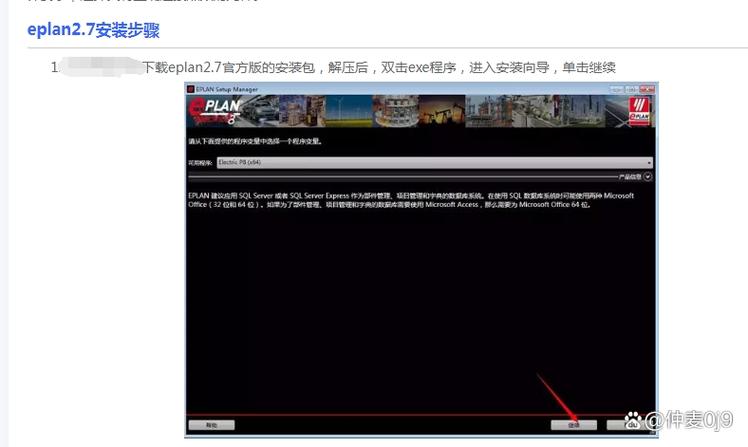748x447 pixels.
Task: Click the SQL Server recommendation paragraph
Action: coord(411,200)
